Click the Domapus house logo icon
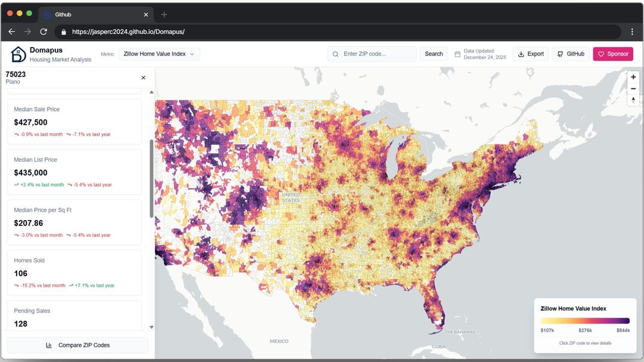This screenshot has height=362, width=644. 18,54
